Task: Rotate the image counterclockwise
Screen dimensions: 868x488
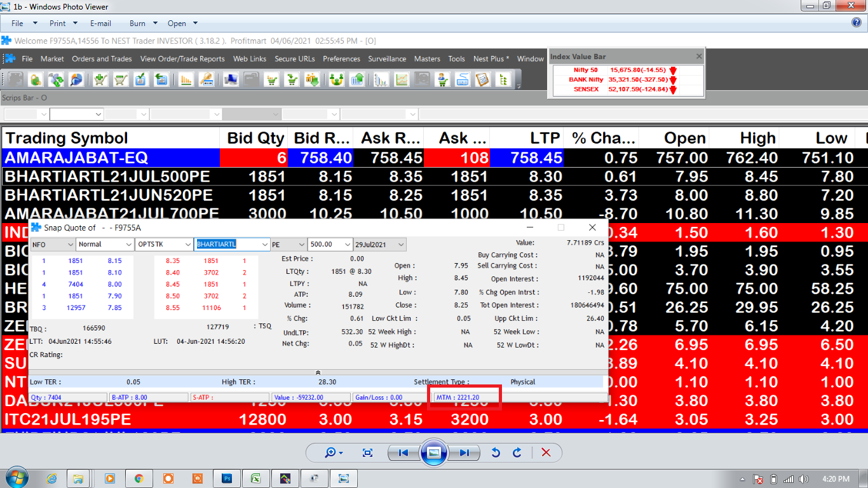Action: tap(496, 452)
